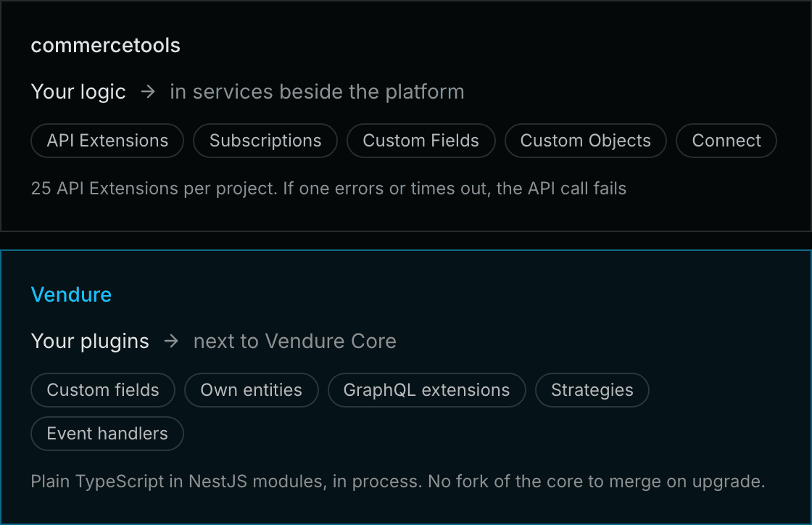This screenshot has height=525, width=812.
Task: Click 'next to Vendure Core' text
Action: (295, 342)
